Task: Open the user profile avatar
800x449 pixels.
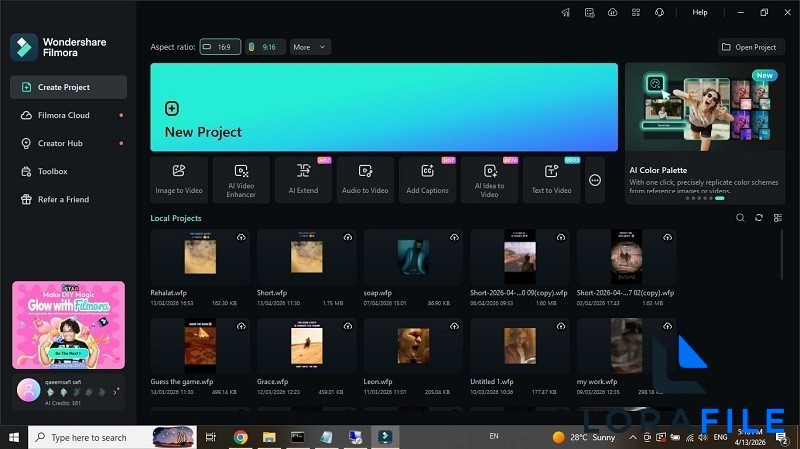Action: (x=29, y=390)
